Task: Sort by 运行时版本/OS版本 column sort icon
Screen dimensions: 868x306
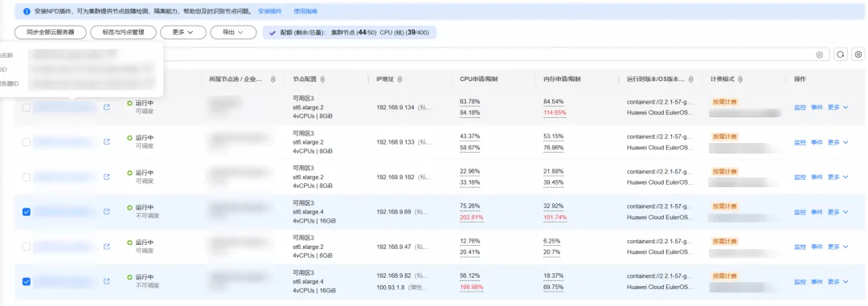Action: pos(691,80)
